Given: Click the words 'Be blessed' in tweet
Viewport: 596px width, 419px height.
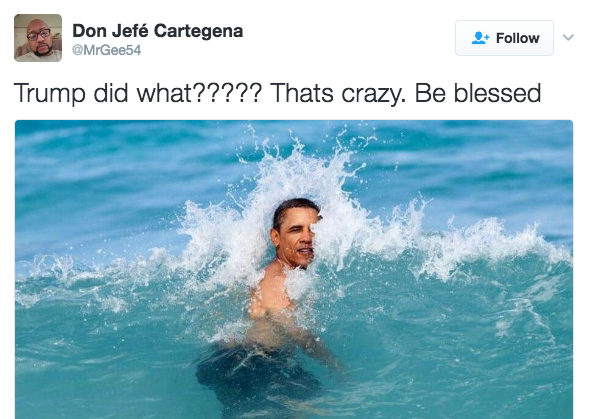Looking at the screenshot, I should pos(478,93).
